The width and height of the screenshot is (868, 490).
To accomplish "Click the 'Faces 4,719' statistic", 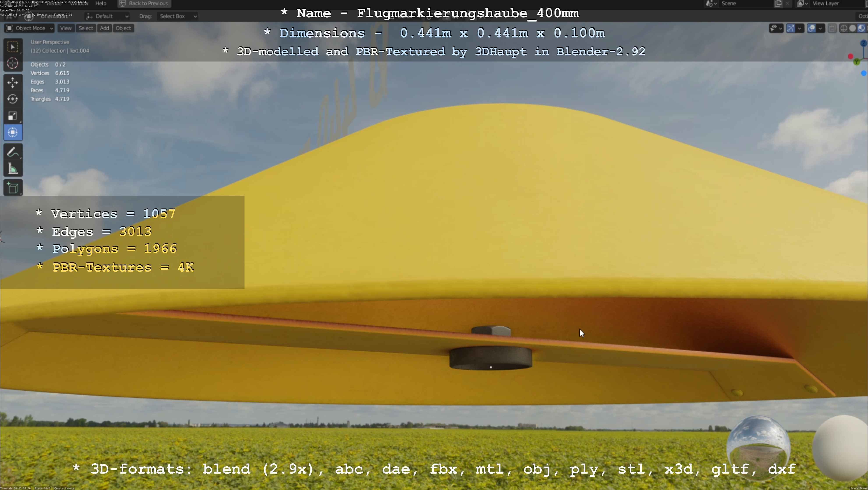I will click(x=50, y=90).
